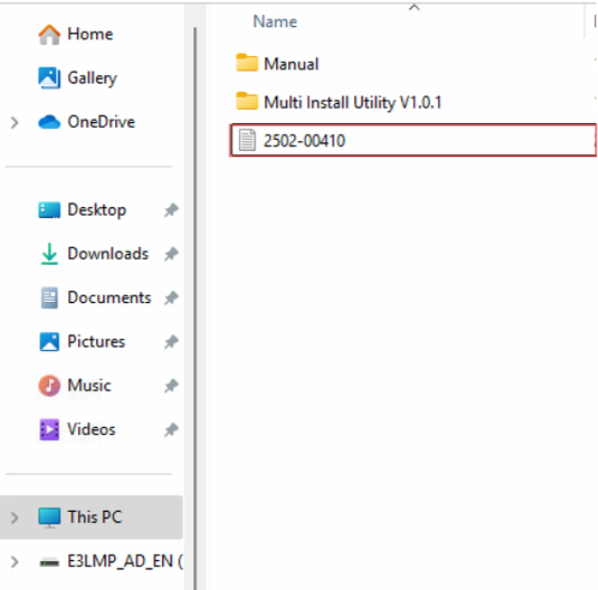Screen dimensions: 598x590
Task: Select the Gallery icon in the navigation pane
Action: click(49, 78)
